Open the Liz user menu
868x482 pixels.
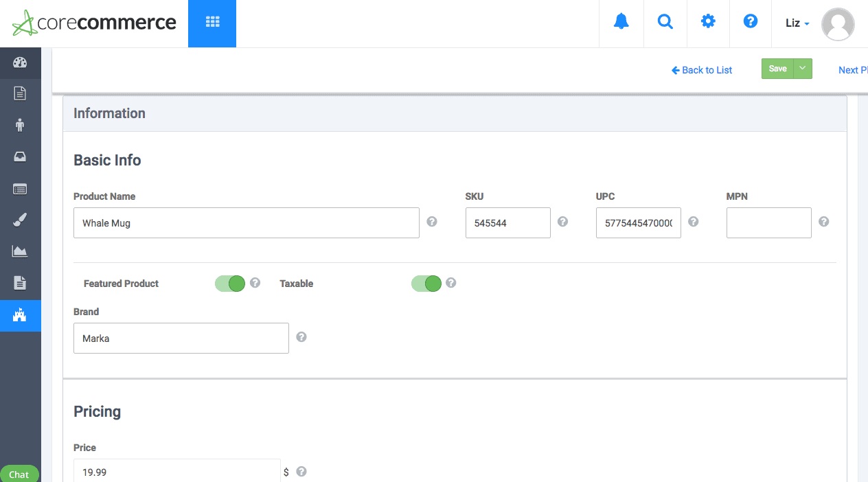(x=797, y=23)
